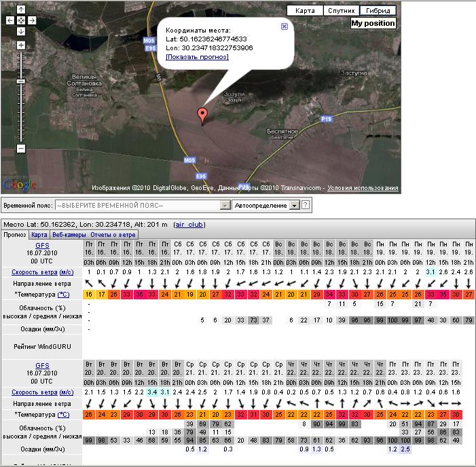Click the red location marker pin

[x=201, y=115]
